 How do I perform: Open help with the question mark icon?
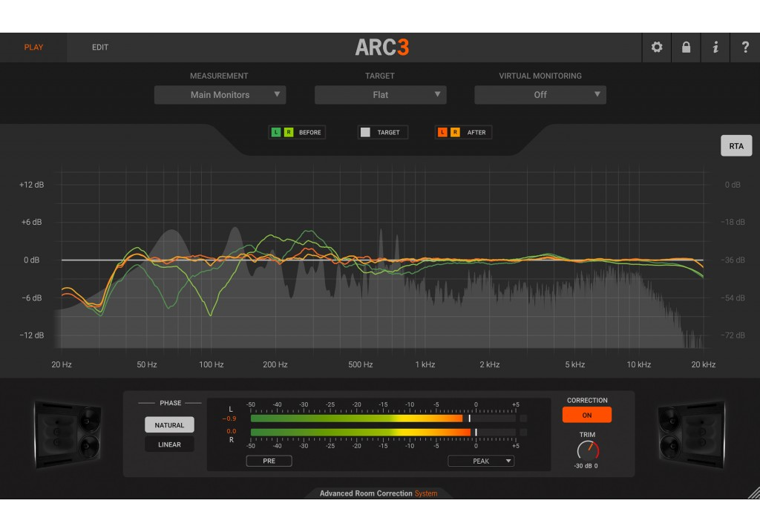click(745, 47)
